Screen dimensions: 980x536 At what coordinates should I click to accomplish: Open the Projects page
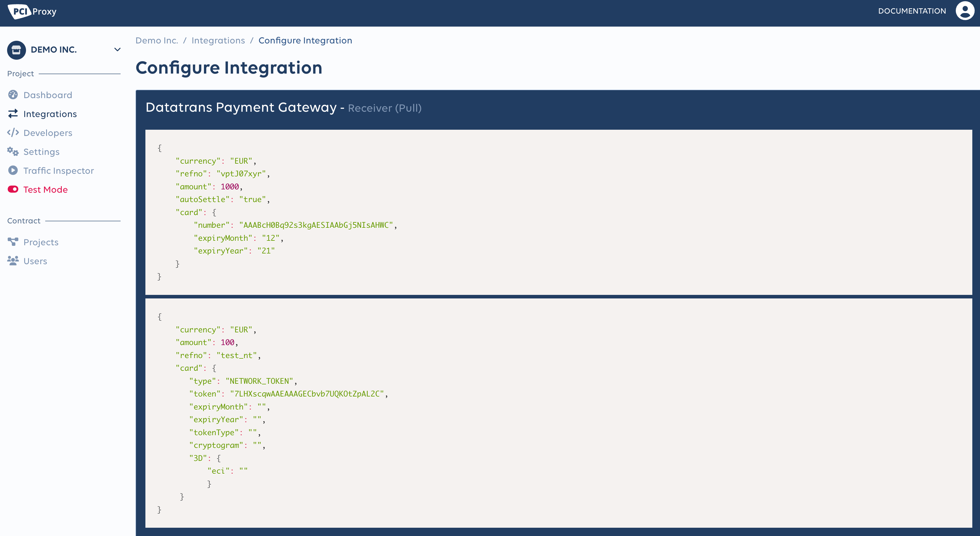(x=41, y=242)
